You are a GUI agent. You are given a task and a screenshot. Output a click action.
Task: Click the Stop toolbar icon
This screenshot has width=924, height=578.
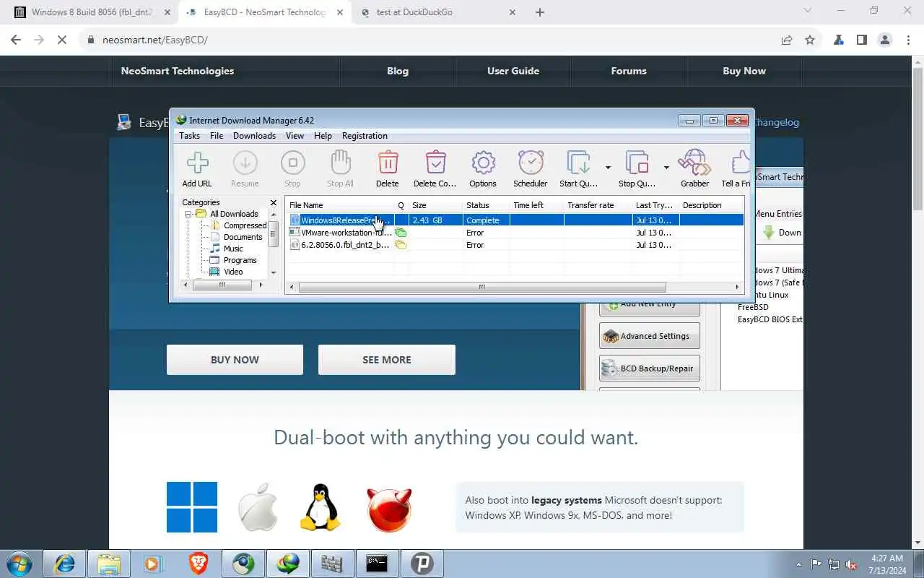(292, 163)
